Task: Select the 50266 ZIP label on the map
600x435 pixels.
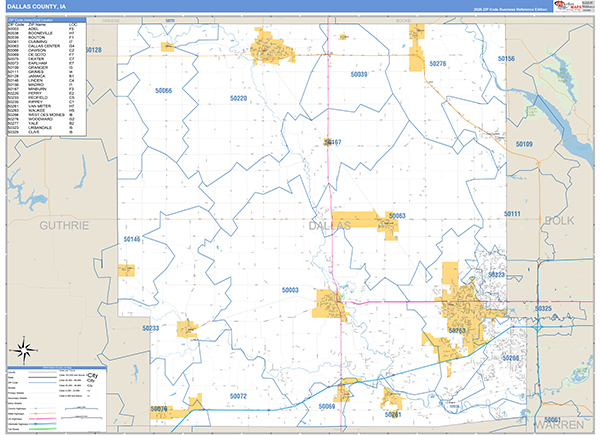Action: coord(511,358)
